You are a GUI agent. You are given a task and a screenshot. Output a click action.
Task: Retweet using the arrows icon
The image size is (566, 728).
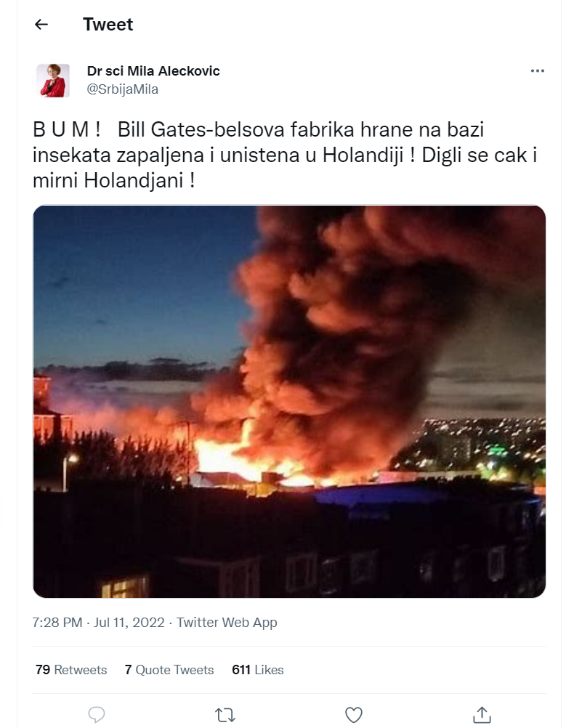coord(225,714)
